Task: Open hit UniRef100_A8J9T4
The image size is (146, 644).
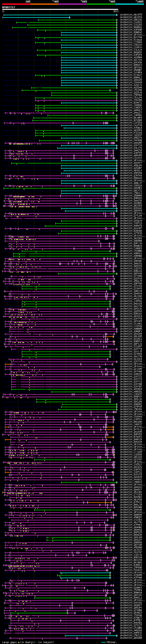Action: [x=131, y=17]
